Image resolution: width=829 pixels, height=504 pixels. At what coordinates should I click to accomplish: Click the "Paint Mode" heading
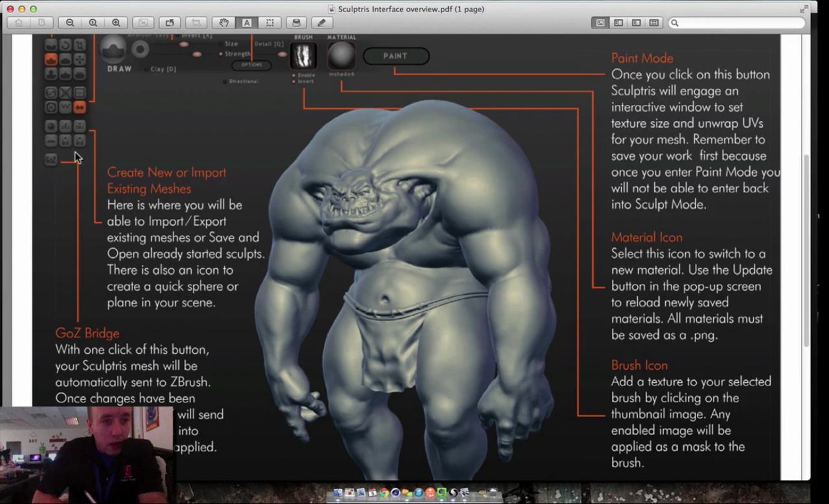pyautogui.click(x=642, y=58)
